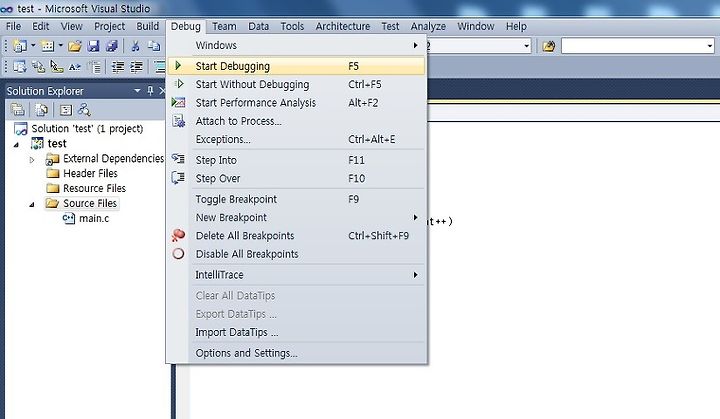Click the View Code icon in Solution Explorer
Image resolution: width=720 pixels, height=419 pixels.
pos(66,110)
